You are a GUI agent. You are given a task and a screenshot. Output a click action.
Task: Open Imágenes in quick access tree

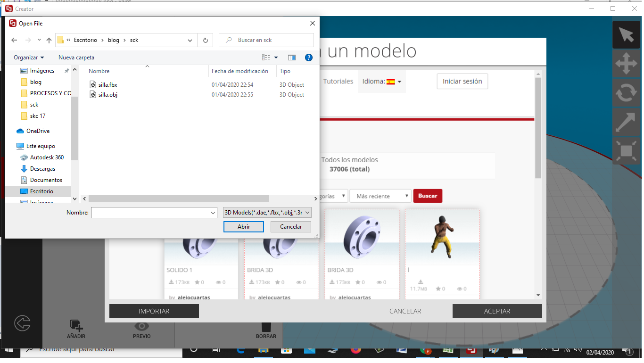coord(42,71)
